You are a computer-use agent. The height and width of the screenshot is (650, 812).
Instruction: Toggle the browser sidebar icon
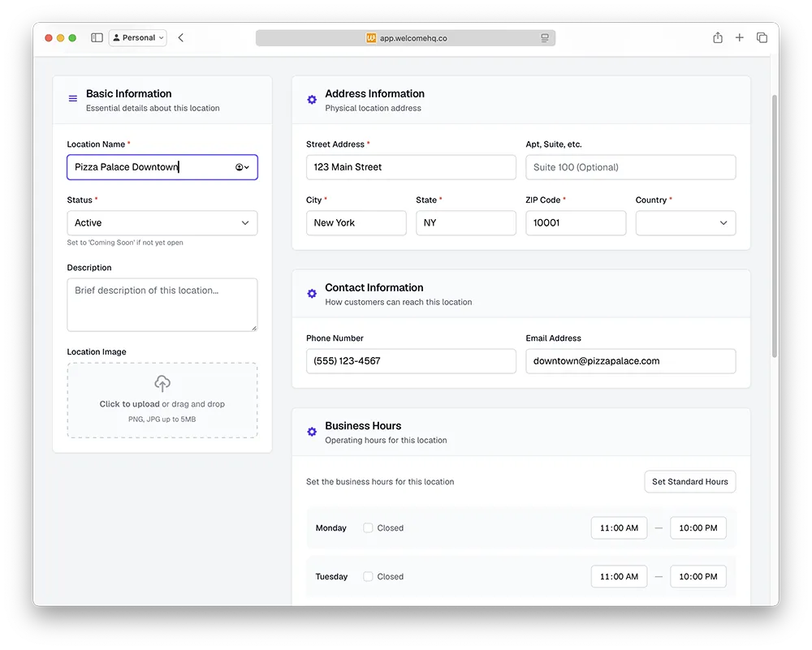click(97, 37)
